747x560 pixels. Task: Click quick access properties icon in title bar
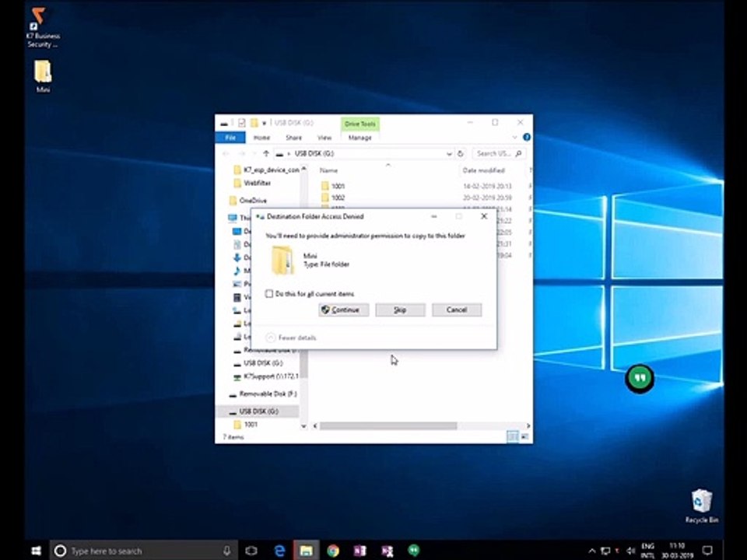tap(241, 123)
